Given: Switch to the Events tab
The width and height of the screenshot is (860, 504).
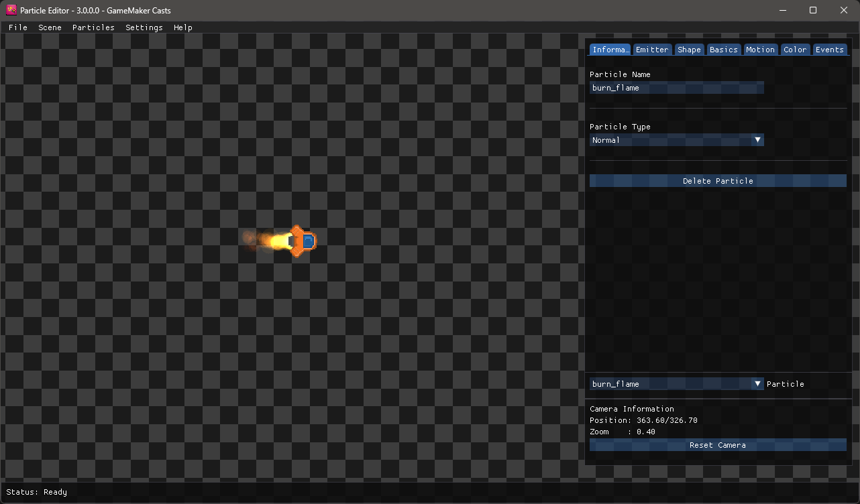Looking at the screenshot, I should click(830, 50).
